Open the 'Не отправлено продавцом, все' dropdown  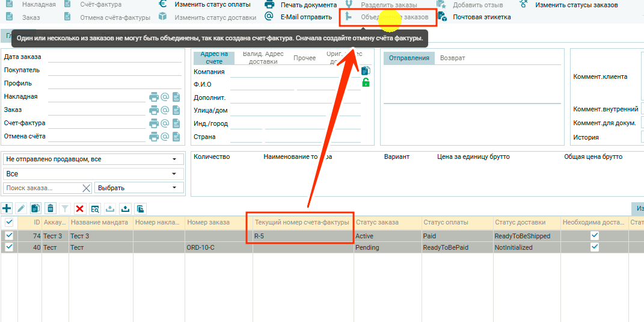tap(93, 159)
